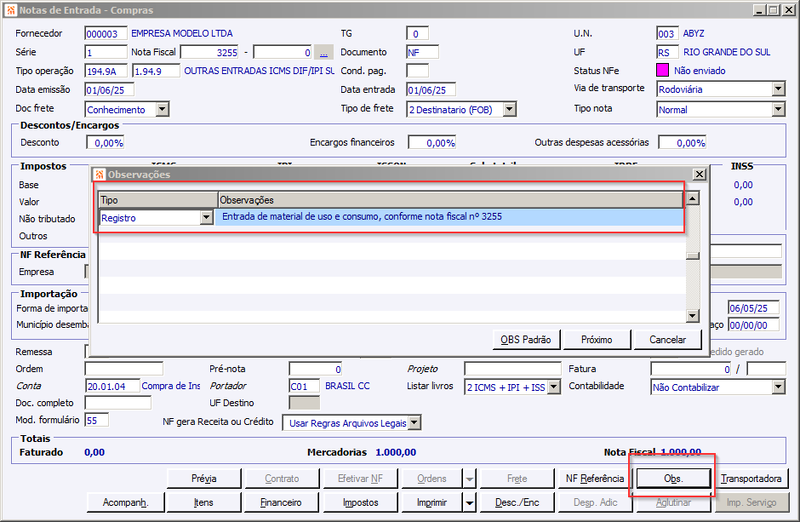Click the Pré-nota field
This screenshot has height=522, width=800.
tap(315, 369)
